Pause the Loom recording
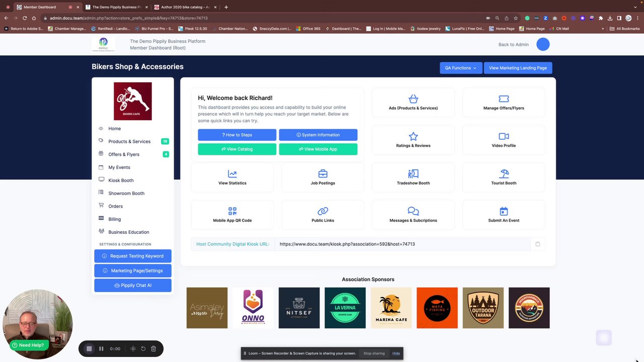Viewport: 644px width, 362px height. 101,348
